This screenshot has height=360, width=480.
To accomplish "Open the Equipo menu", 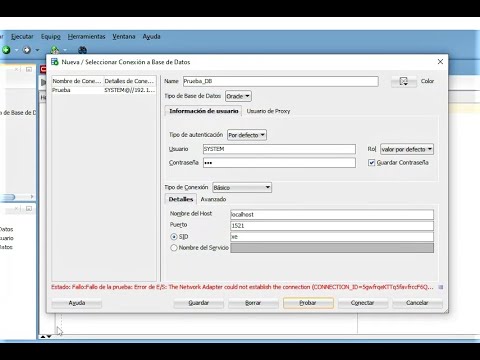I will pos(51,36).
